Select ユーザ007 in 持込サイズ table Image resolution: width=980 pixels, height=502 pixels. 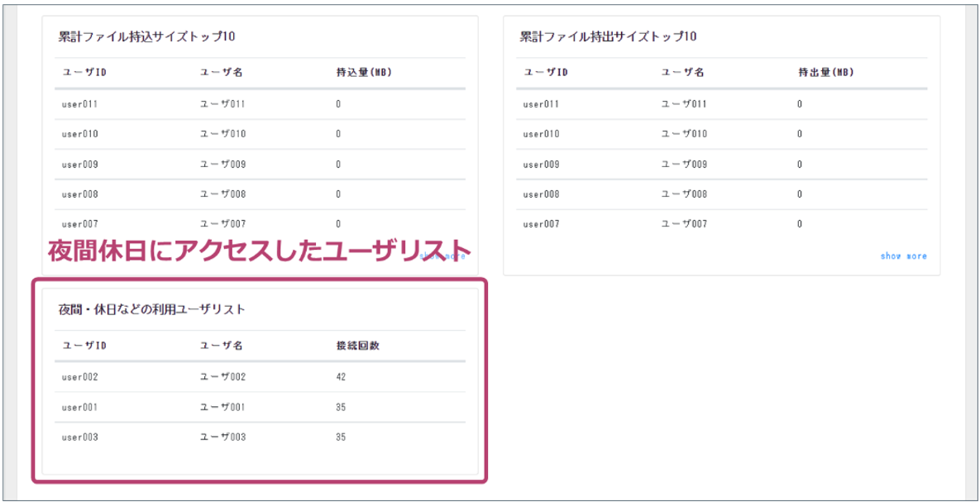point(222,224)
